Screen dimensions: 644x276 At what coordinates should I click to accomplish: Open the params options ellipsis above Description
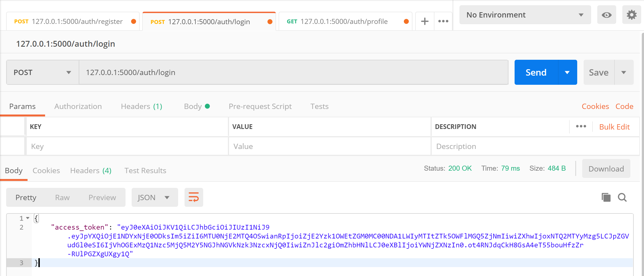pyautogui.click(x=581, y=126)
